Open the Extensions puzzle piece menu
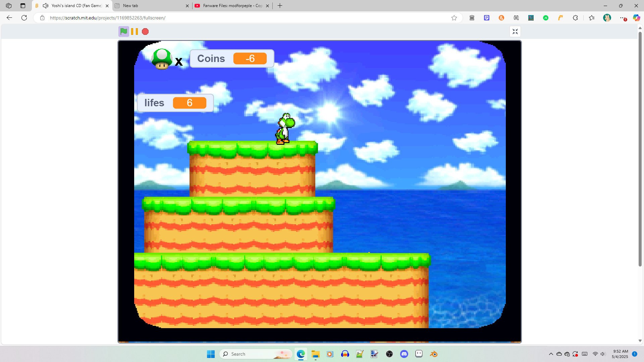 [x=576, y=18]
